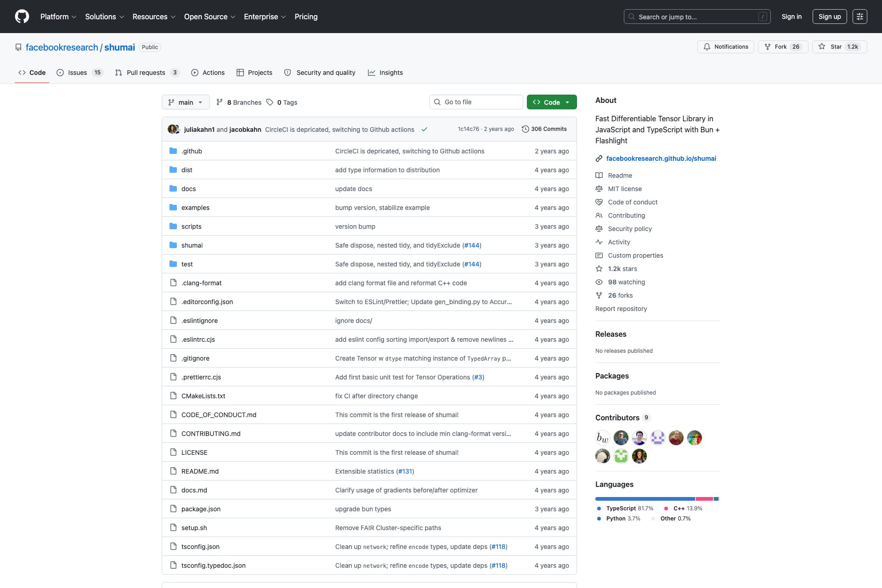Open commit history clock icon
This screenshot has width=882, height=588.
[525, 129]
